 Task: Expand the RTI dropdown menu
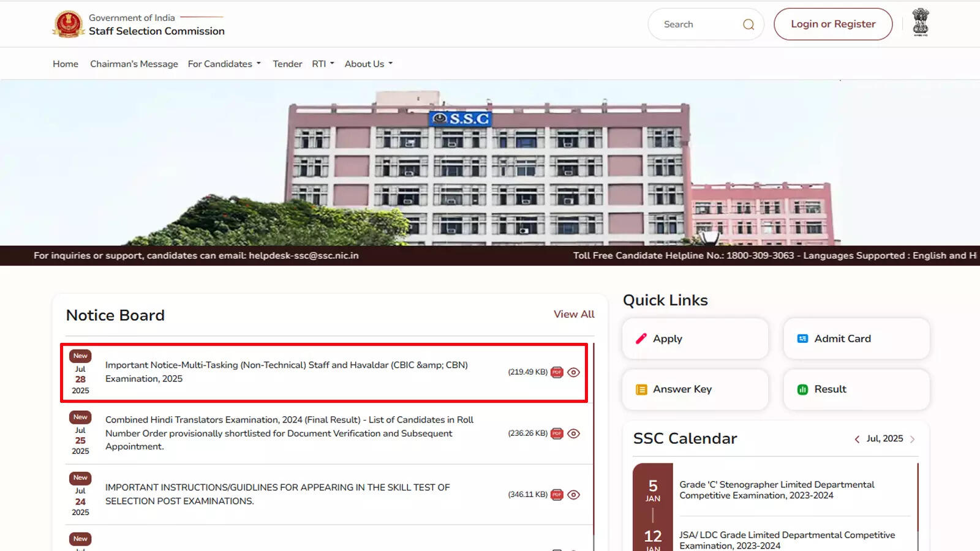[323, 64]
